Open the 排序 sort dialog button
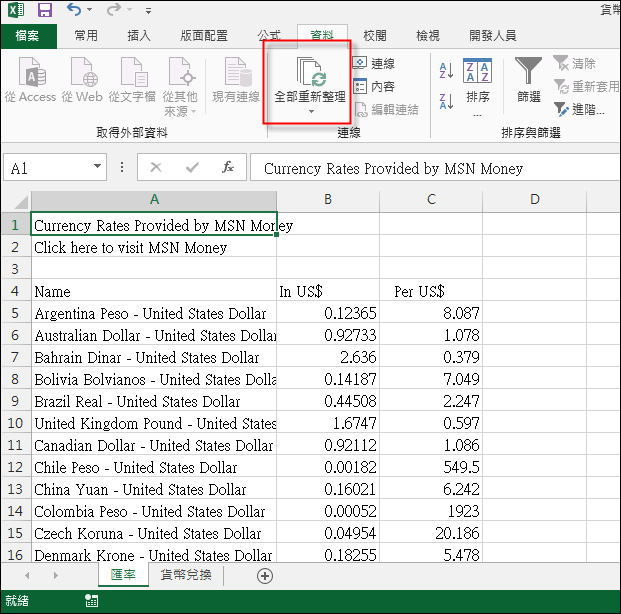Viewport: 621px width, 614px height. pyautogui.click(x=477, y=86)
